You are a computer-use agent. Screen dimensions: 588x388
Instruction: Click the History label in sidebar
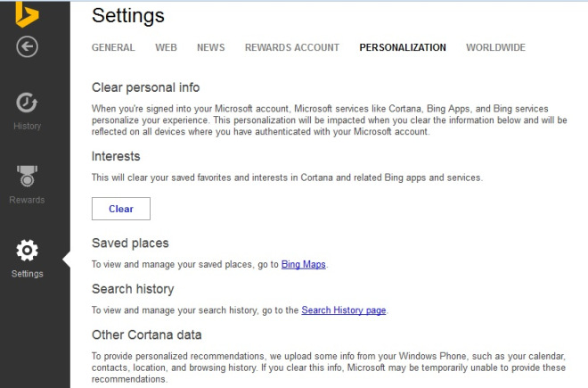click(x=27, y=126)
